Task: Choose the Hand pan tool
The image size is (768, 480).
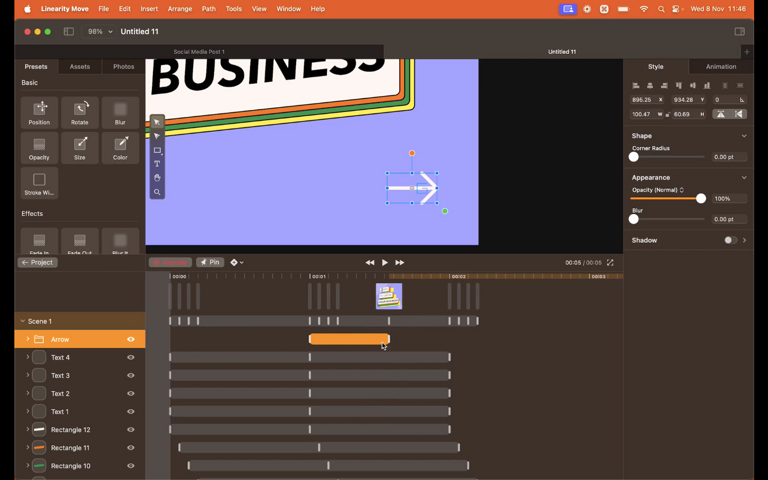Action: 157,178
